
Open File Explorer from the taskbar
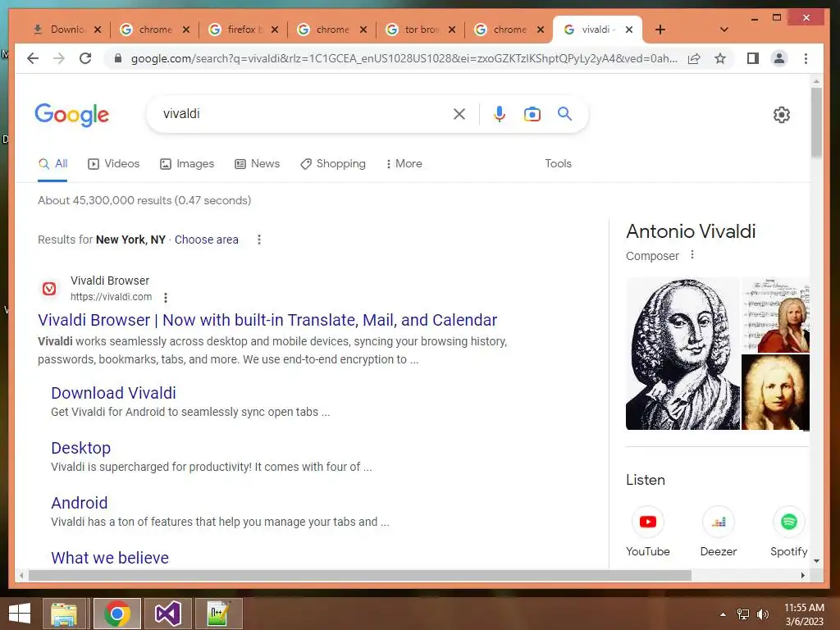tap(64, 614)
